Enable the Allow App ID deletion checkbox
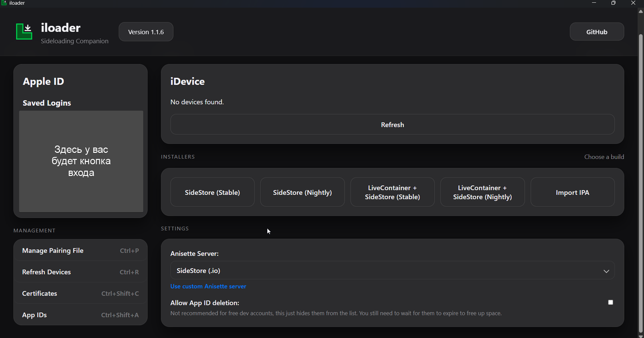 click(610, 303)
